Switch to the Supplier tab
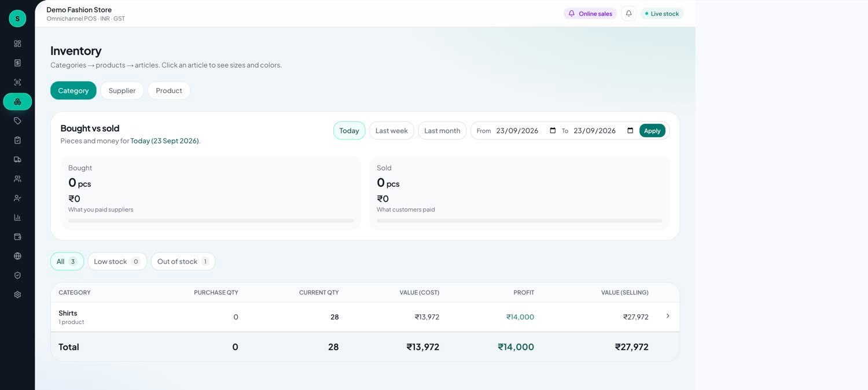 (122, 90)
